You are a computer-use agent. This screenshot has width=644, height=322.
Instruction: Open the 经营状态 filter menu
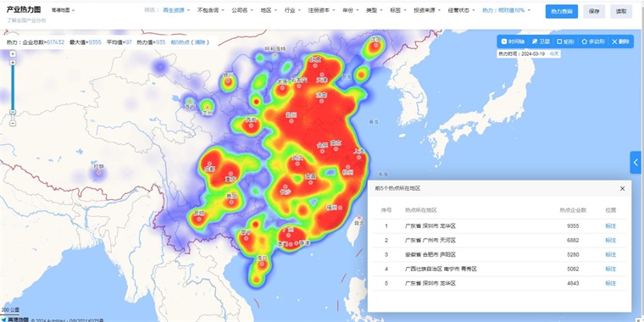coord(461,10)
